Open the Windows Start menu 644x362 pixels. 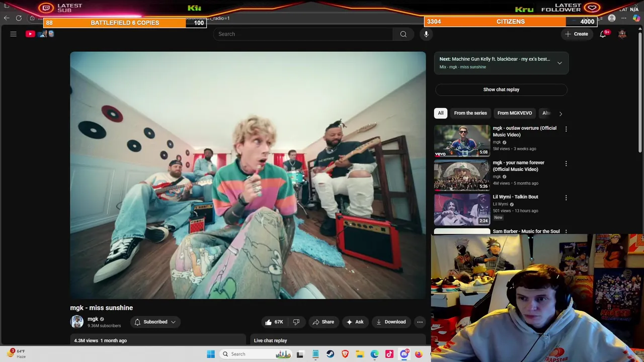point(211,354)
